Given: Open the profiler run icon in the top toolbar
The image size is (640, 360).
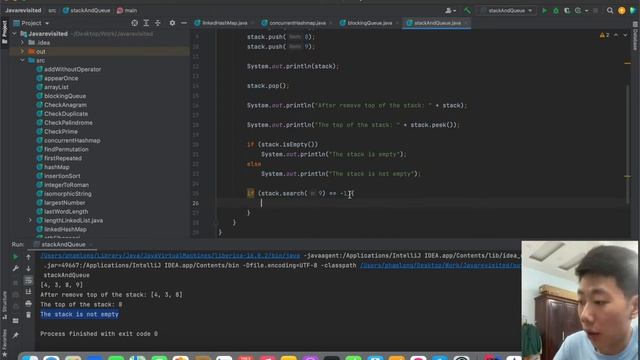Looking at the screenshot, I should click(x=578, y=11).
